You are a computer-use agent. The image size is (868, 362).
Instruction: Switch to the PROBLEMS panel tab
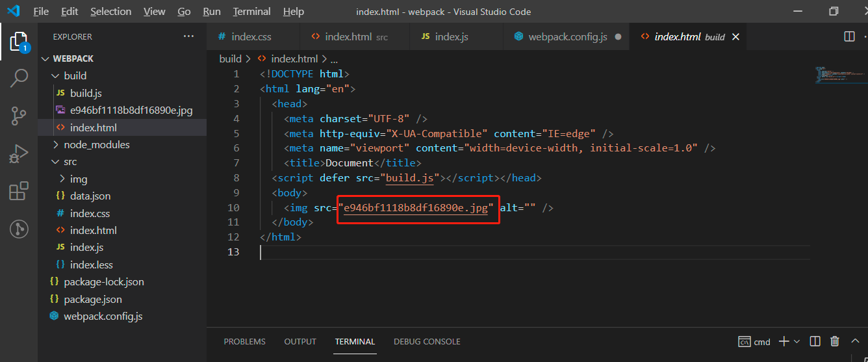click(x=245, y=341)
